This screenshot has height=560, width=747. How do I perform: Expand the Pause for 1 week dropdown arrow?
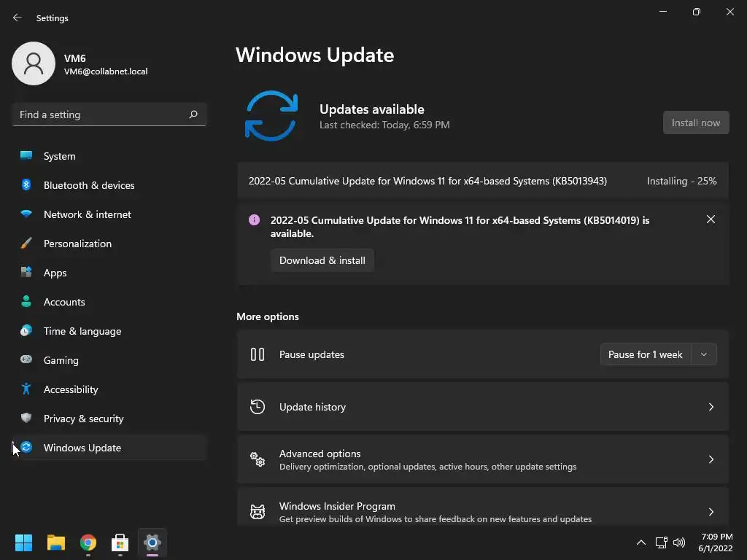coord(704,354)
